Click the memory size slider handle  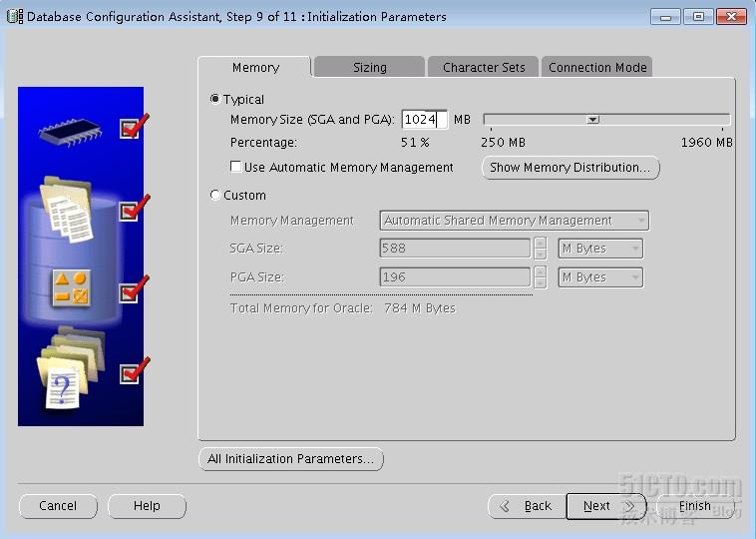pyautogui.click(x=593, y=119)
